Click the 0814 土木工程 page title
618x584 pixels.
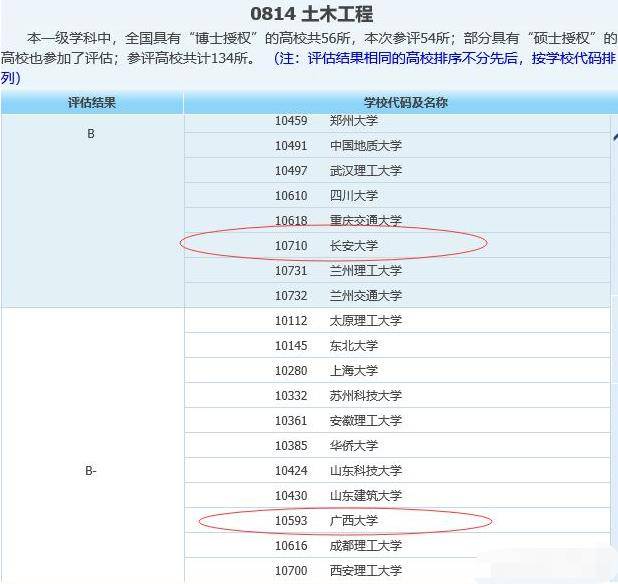(311, 15)
